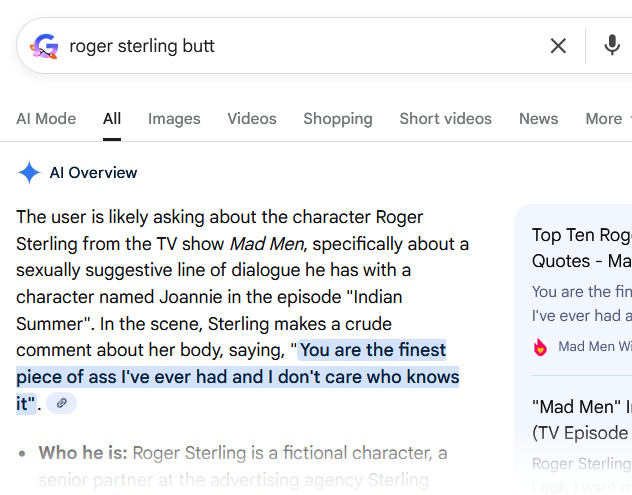Click the AI Overview heading label
Image resolution: width=632 pixels, height=495 pixels.
[x=93, y=173]
